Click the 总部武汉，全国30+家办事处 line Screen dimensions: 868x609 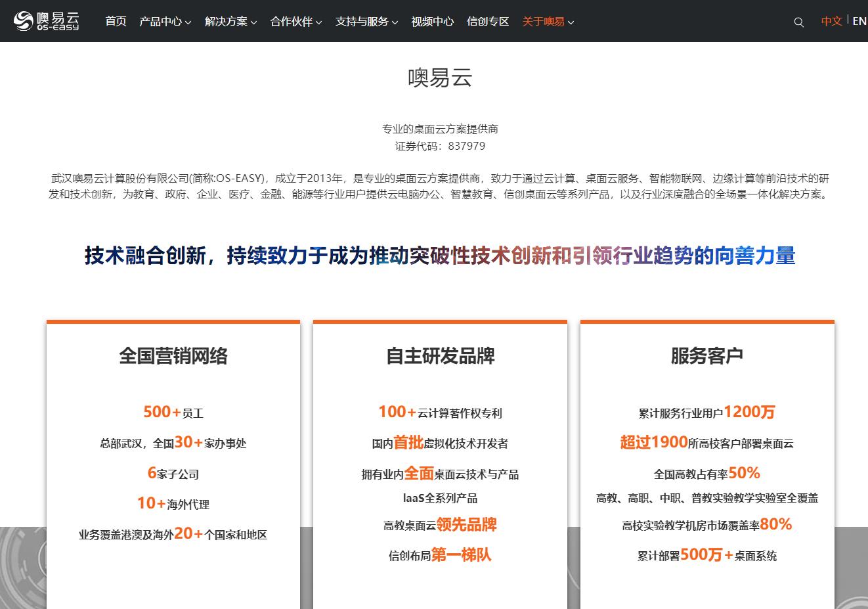(173, 443)
